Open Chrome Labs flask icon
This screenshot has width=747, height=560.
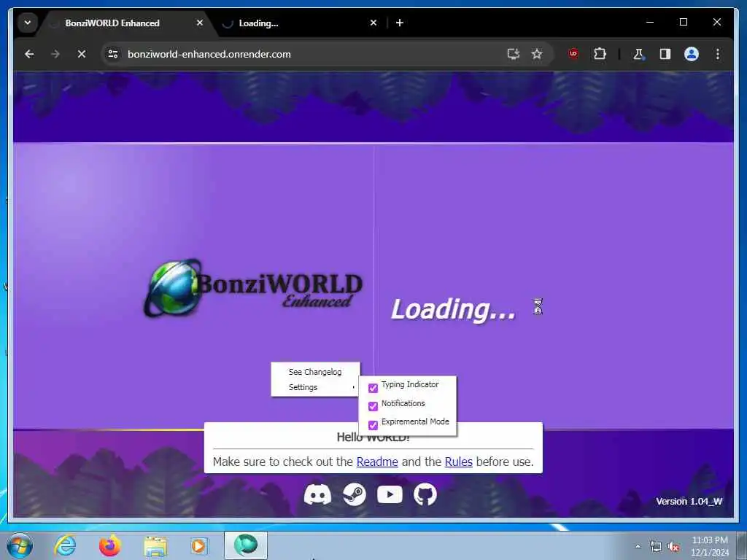tap(638, 54)
